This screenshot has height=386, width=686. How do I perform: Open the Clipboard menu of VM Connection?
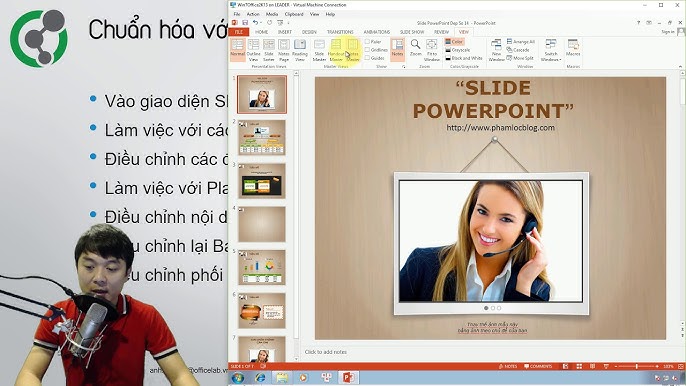click(x=294, y=14)
